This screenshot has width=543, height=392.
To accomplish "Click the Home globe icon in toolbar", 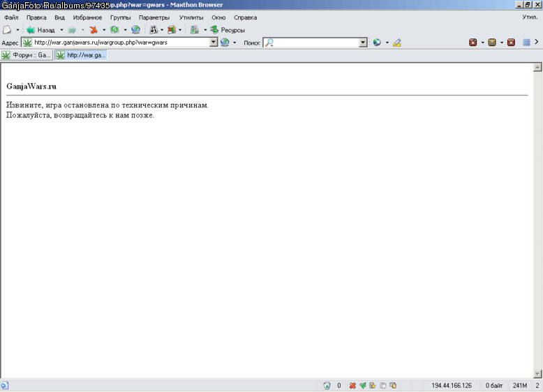I will coord(135,30).
